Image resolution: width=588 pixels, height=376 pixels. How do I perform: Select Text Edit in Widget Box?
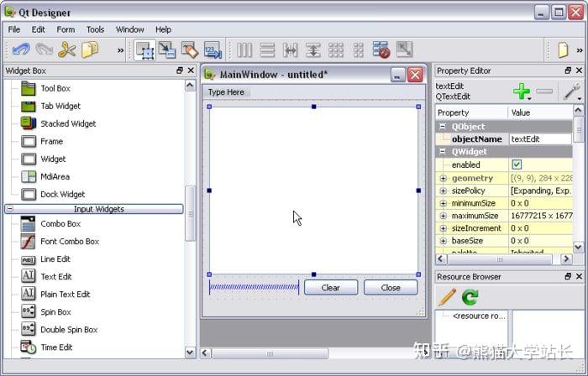coord(56,277)
